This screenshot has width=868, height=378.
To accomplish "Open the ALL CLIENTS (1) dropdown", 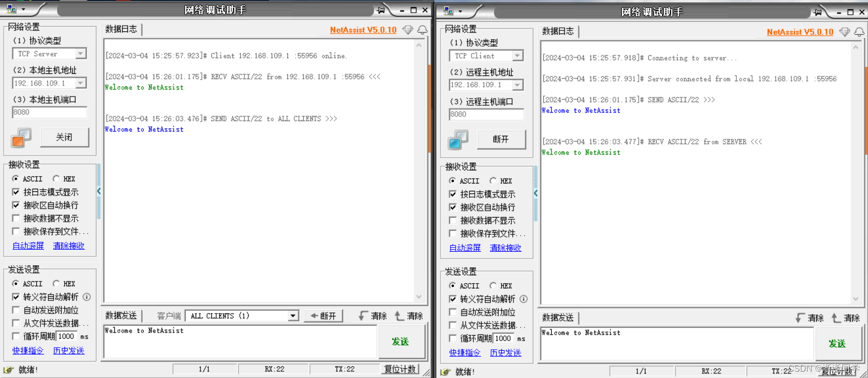I will pos(293,316).
